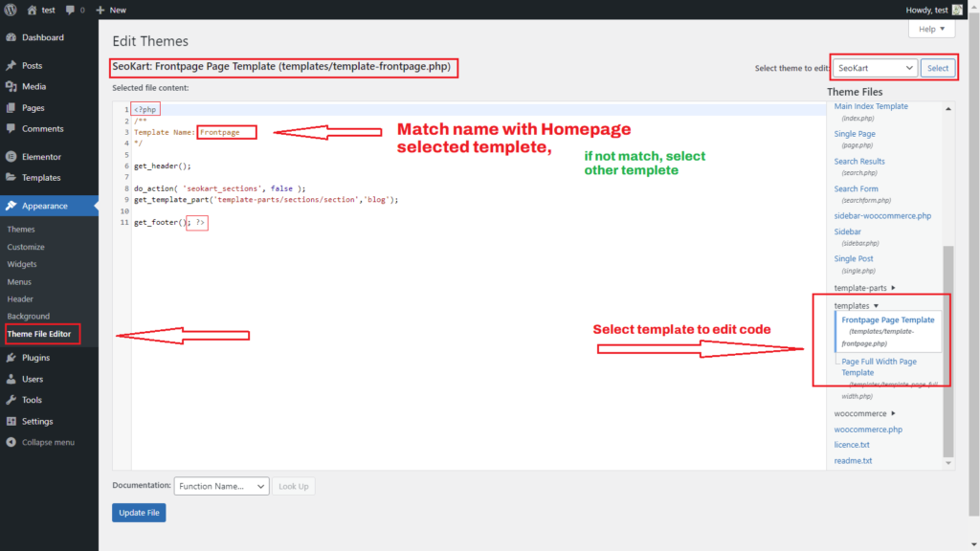
Task: Click the Select theme button
Action: 938,68
